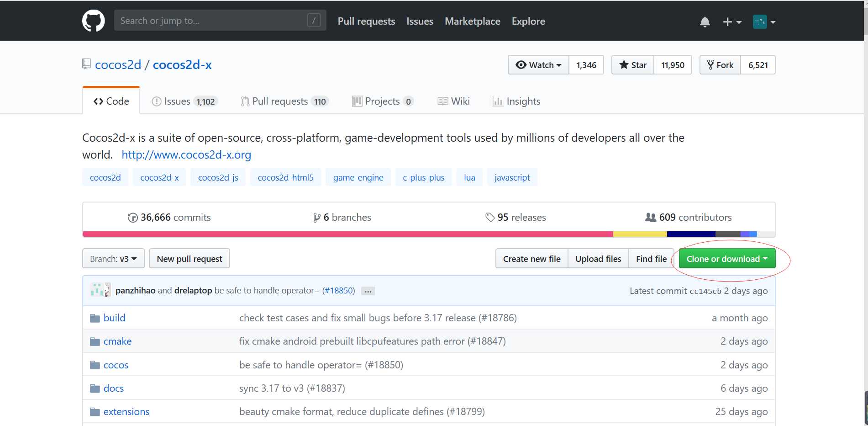The height and width of the screenshot is (426, 868).
Task: Open the notifications bell icon
Action: [x=705, y=21]
